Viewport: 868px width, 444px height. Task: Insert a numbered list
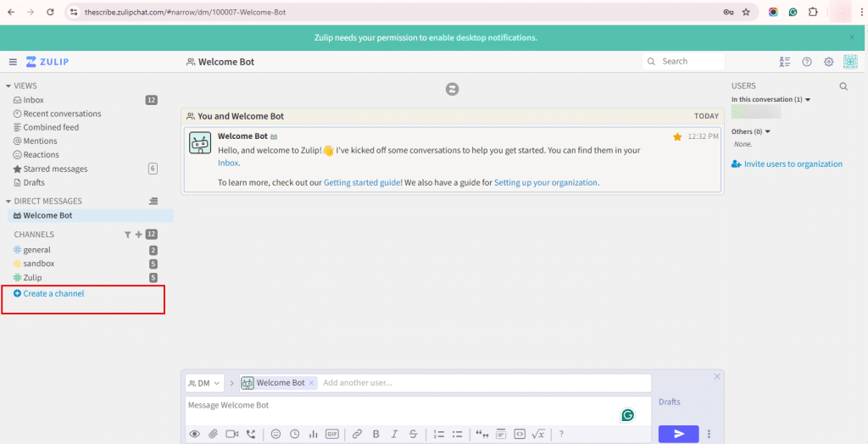pyautogui.click(x=438, y=434)
